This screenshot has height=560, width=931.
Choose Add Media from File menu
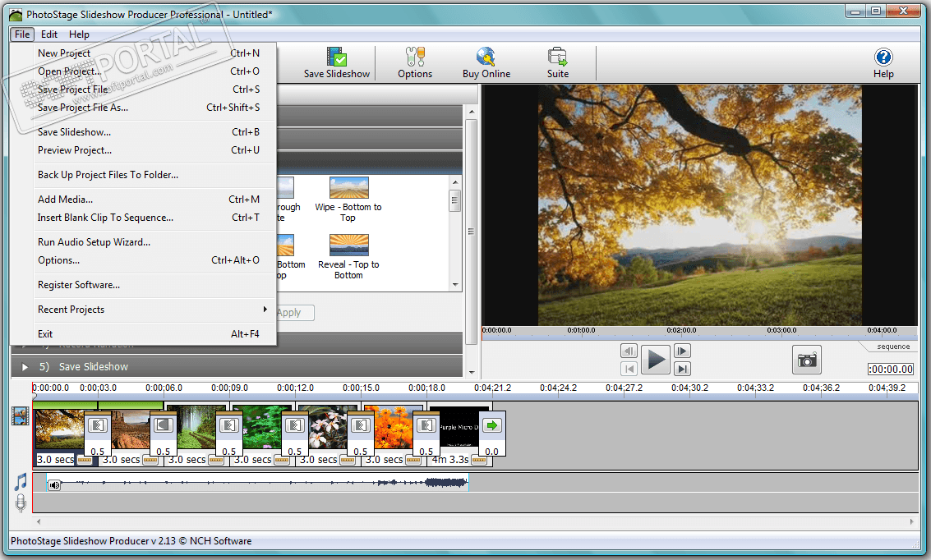click(66, 200)
